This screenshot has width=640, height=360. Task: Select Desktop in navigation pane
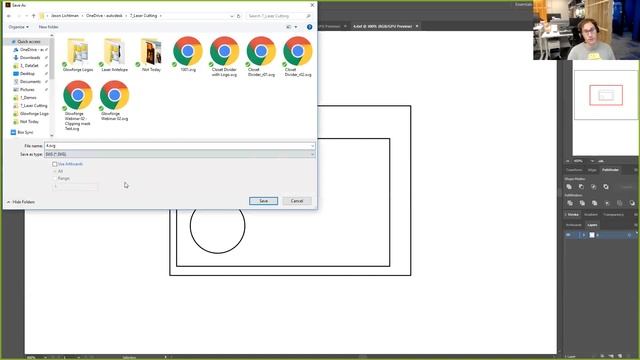[27, 73]
